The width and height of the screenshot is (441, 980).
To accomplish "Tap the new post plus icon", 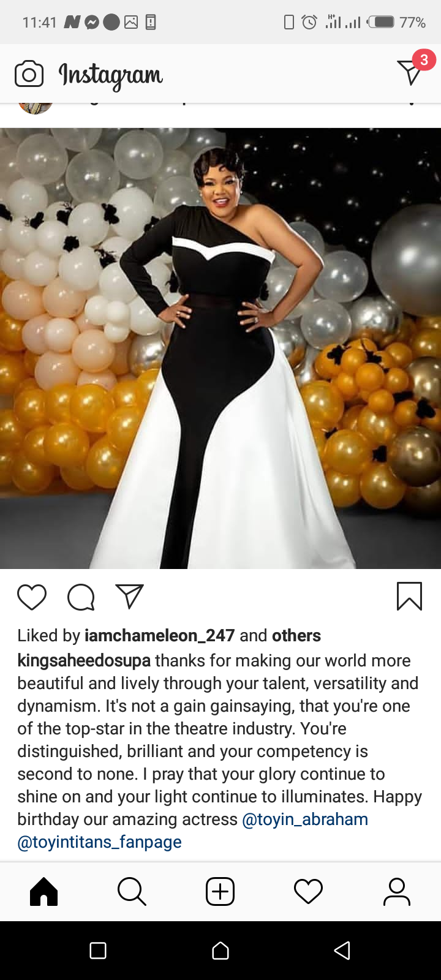I will click(x=221, y=892).
